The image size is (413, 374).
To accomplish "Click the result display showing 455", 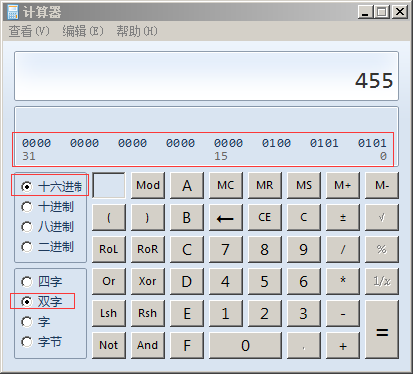I will click(x=206, y=76).
